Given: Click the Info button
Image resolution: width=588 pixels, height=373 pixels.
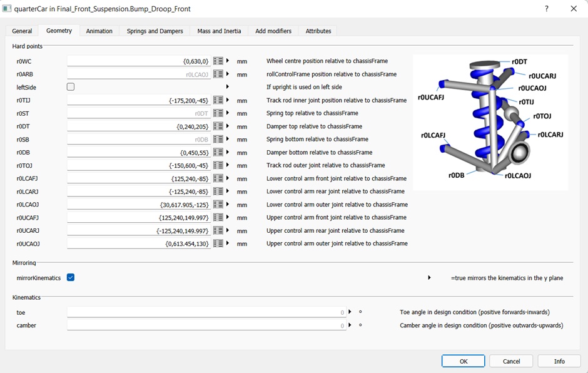Looking at the screenshot, I should 559,361.
